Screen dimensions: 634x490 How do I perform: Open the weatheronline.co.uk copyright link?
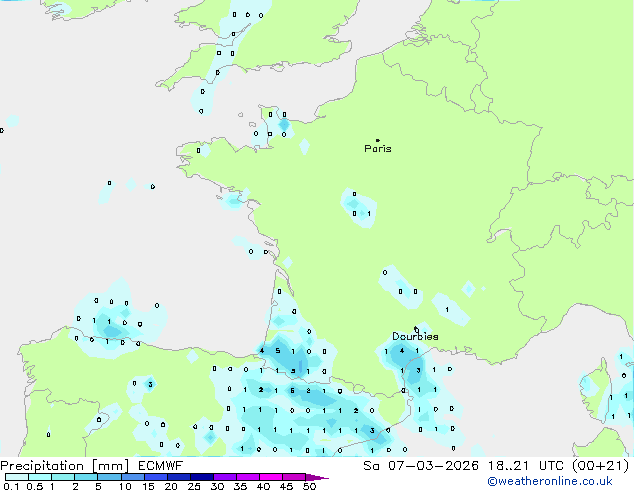click(x=550, y=481)
